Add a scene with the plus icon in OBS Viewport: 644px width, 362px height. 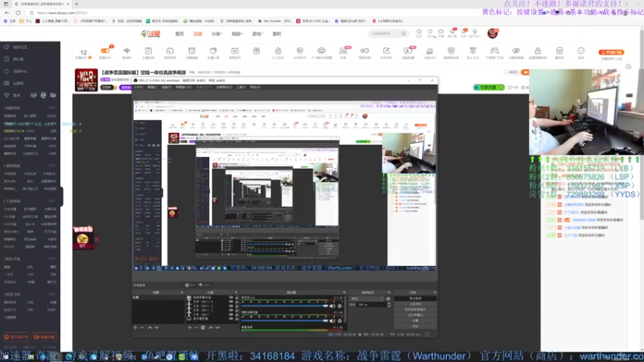pos(135,327)
